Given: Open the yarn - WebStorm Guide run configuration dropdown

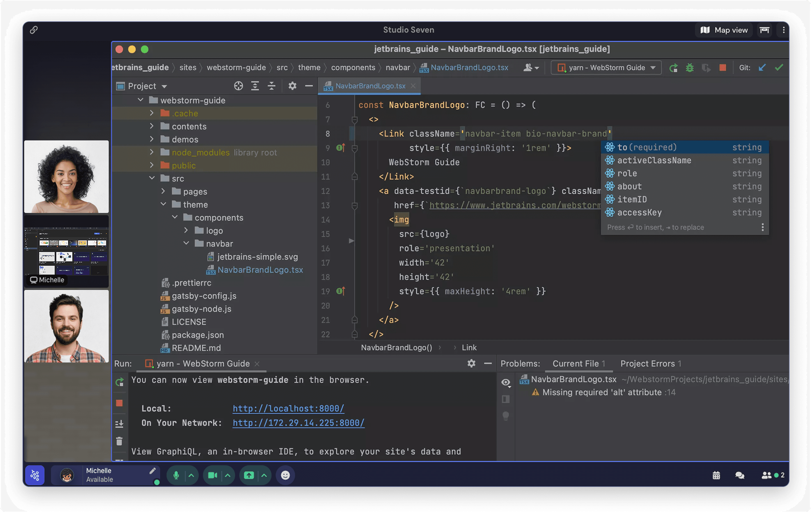Looking at the screenshot, I should [606, 68].
